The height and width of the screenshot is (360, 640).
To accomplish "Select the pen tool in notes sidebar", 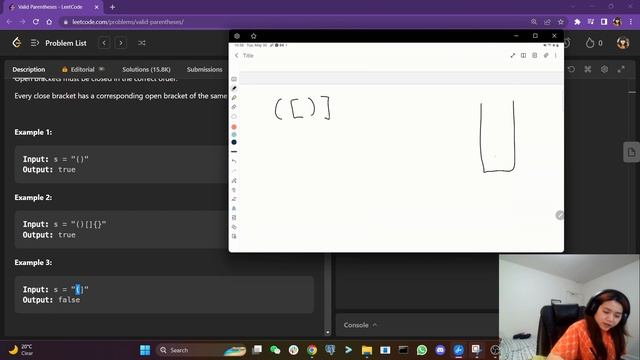I will pos(234,88).
